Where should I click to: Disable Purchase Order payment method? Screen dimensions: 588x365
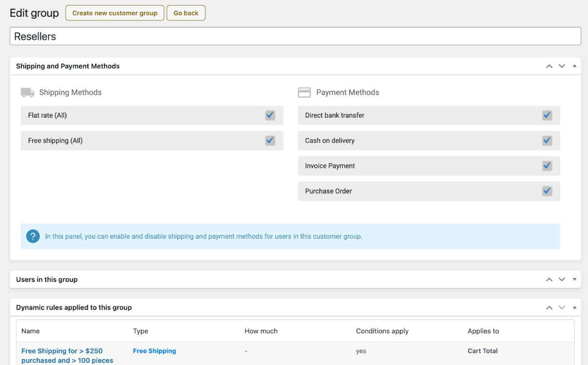[547, 191]
